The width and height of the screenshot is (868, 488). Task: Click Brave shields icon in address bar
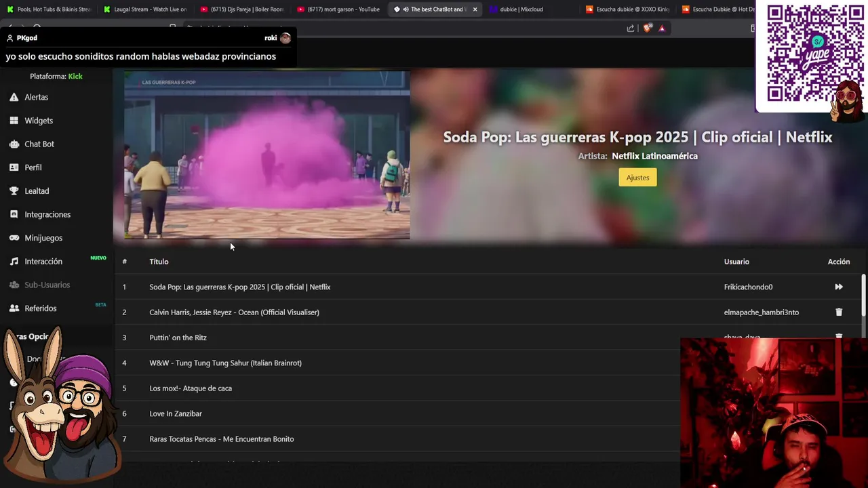[647, 28]
